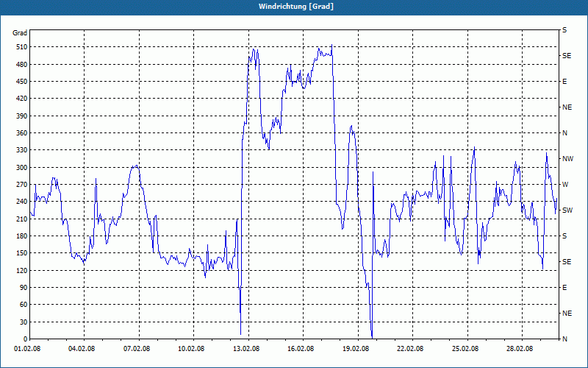
Task: Select the E compass label level with 450
Action: (564, 82)
